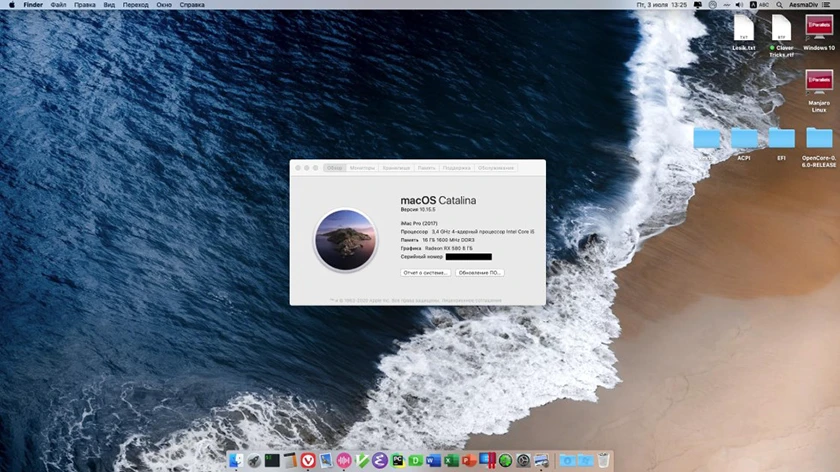Switch to the Обслуживание tab
Screen dimensions: 840x472
tap(496, 168)
